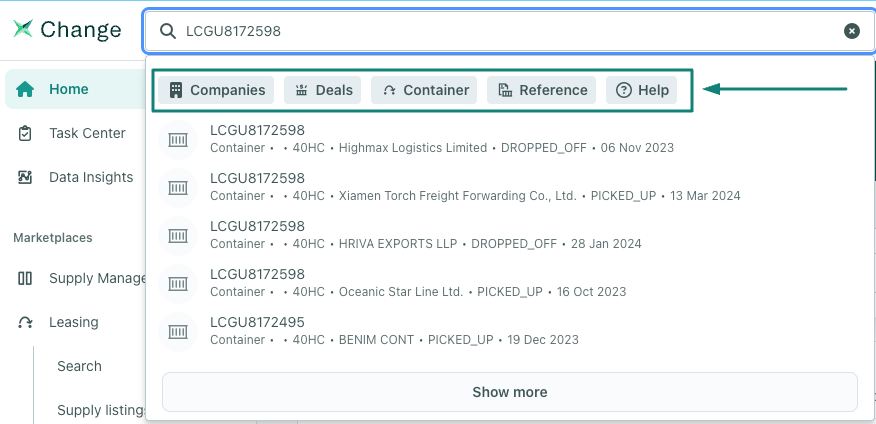Click the Task Center clipboard icon
The width and height of the screenshot is (876, 424).
(26, 133)
